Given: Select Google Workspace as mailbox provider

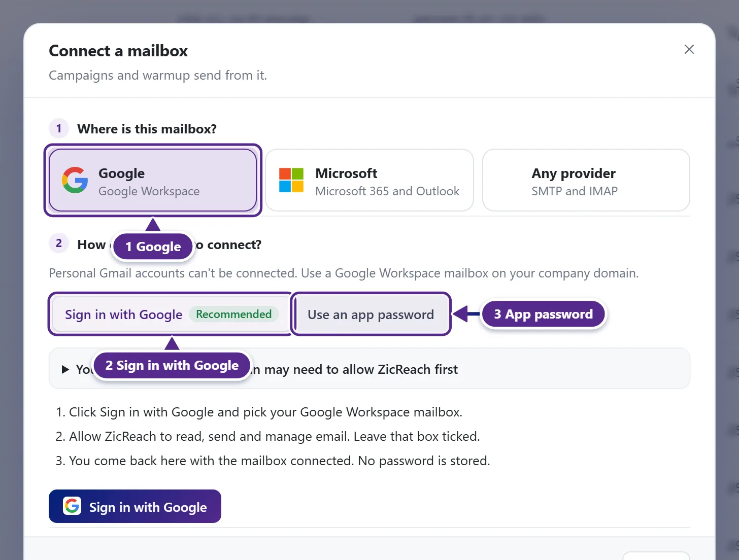Looking at the screenshot, I should coord(153,180).
